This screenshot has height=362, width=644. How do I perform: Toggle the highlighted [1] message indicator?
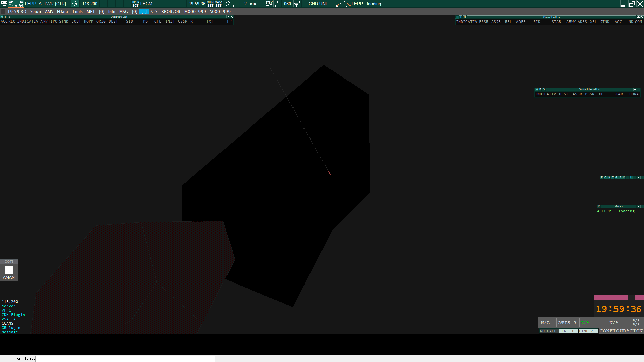click(x=144, y=11)
